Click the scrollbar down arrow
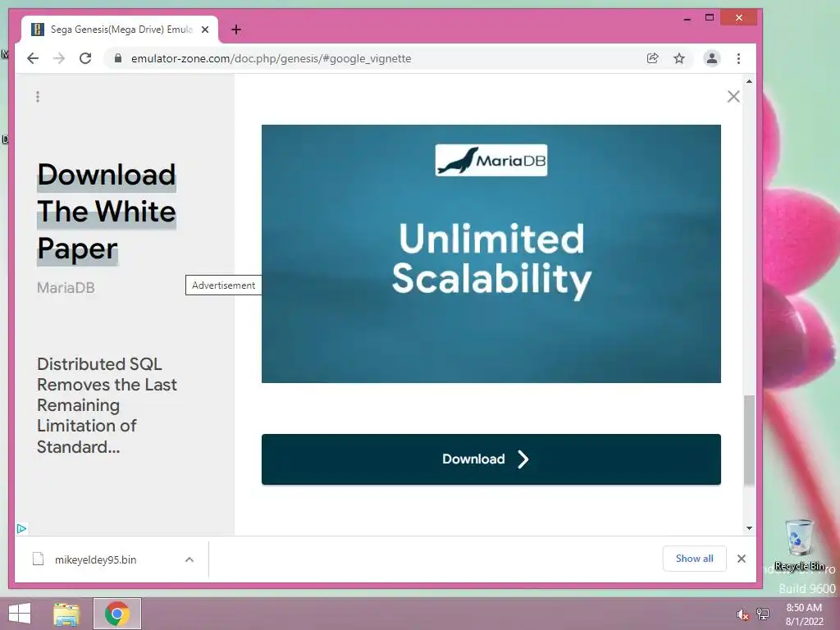Screen dimensions: 840x630 pos(749,528)
